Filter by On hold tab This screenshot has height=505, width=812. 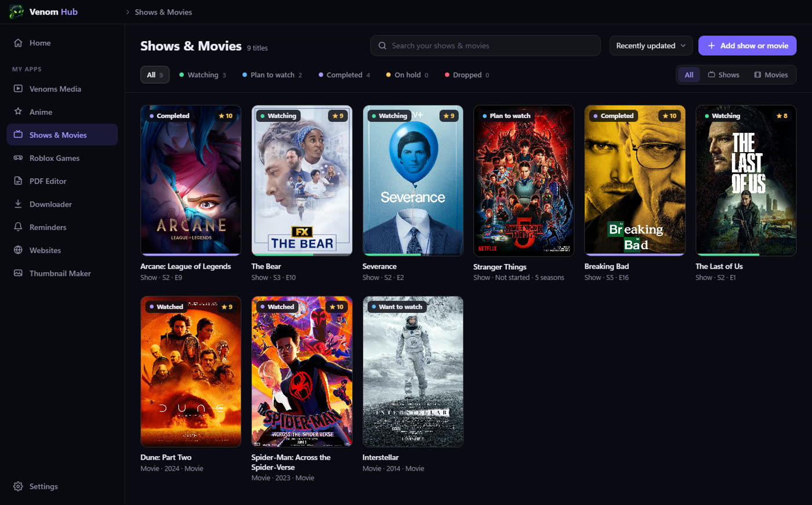(x=407, y=75)
